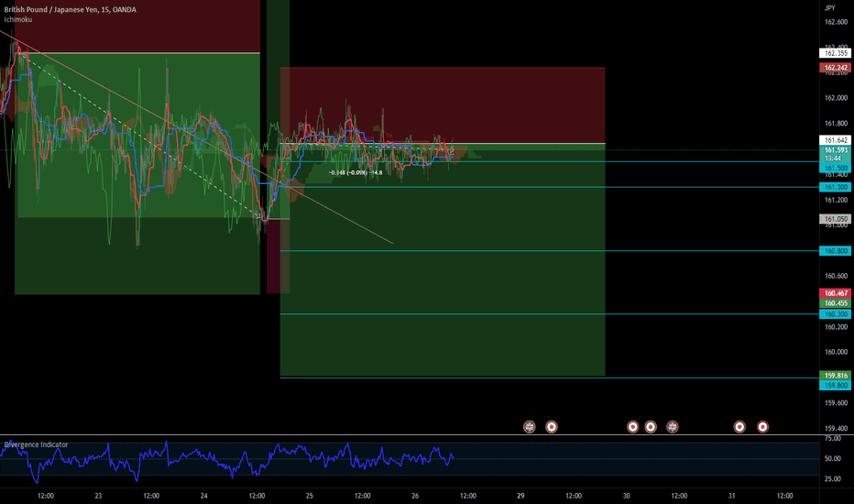The image size is (854, 504).
Task: Click the 50.00 level on the indicator scale
Action: click(832, 459)
